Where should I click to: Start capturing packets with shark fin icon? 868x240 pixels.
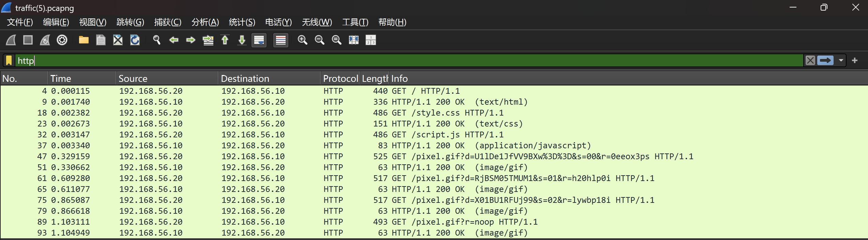point(11,40)
